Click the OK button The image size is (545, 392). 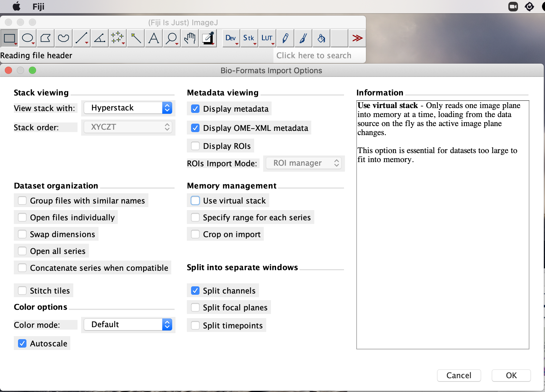[511, 375]
